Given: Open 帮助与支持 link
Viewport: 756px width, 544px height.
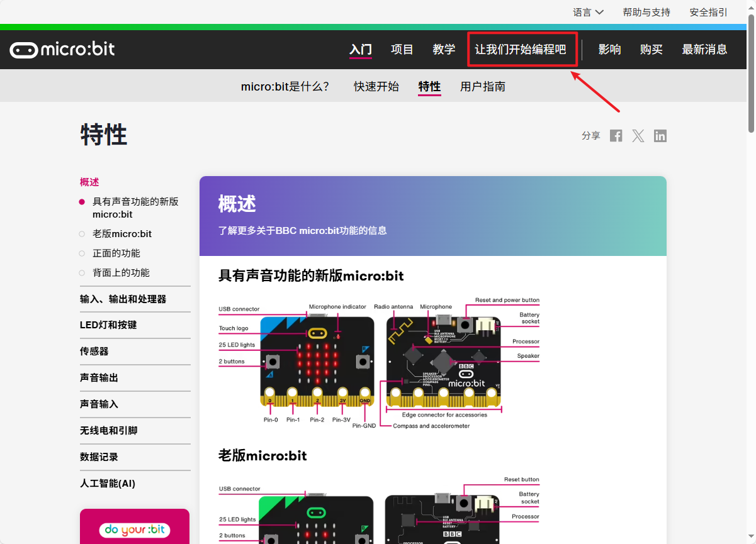Looking at the screenshot, I should point(646,12).
